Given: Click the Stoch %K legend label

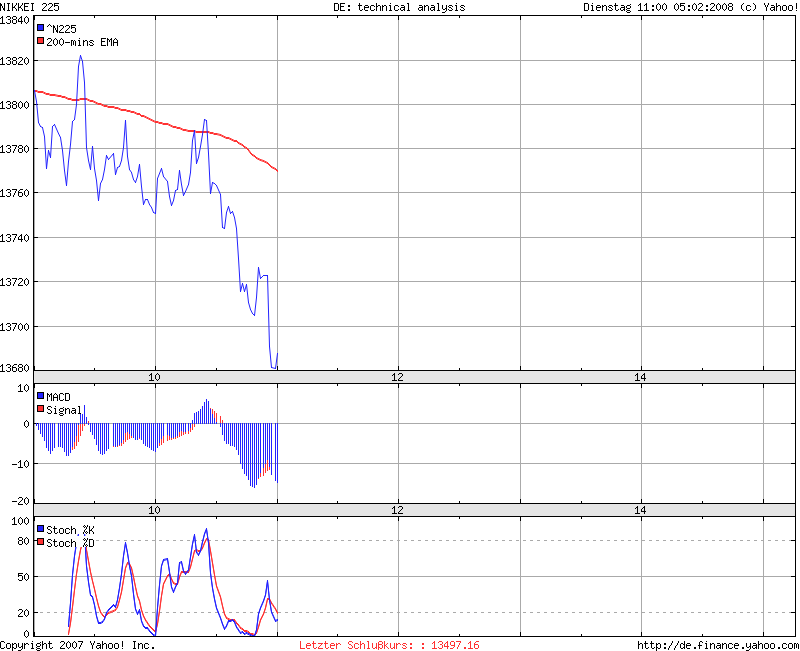Looking at the screenshot, I should [x=70, y=530].
